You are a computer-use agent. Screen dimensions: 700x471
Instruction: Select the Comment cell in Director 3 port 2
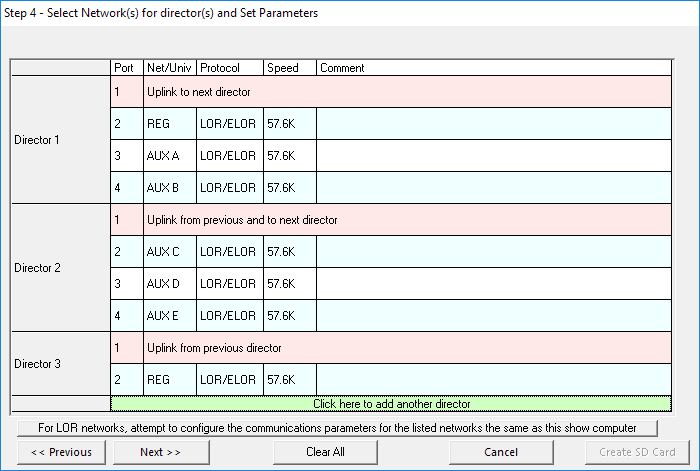point(493,380)
